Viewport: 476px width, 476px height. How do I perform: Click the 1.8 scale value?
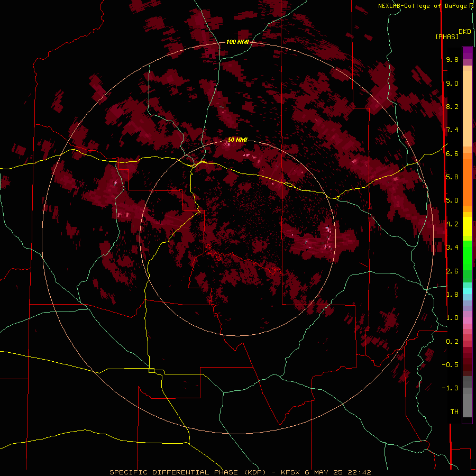pyautogui.click(x=452, y=295)
